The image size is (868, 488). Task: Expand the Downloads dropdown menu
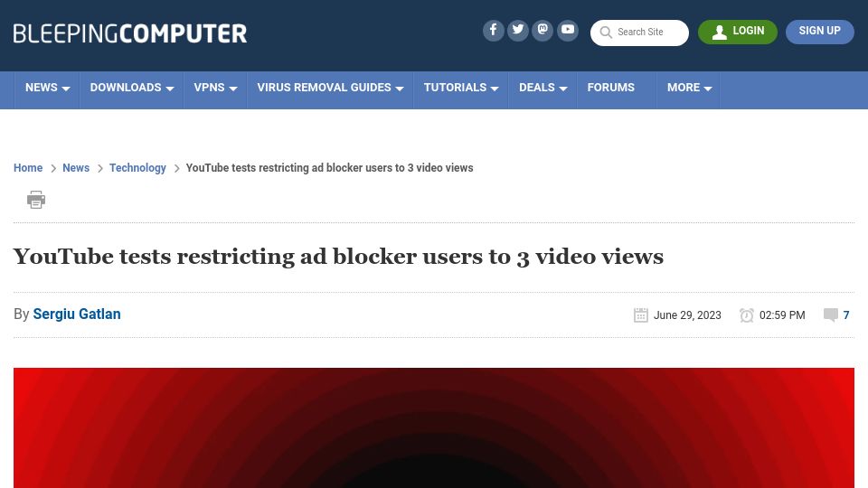pos(132,88)
